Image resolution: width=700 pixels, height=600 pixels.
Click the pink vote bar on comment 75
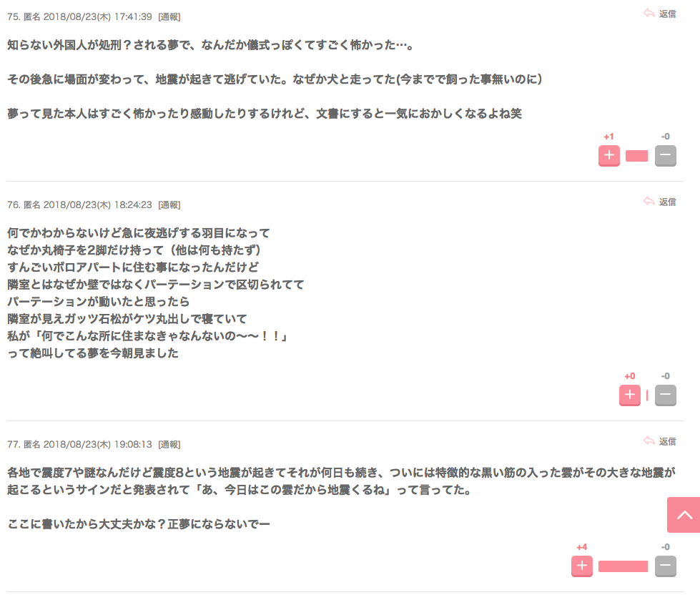click(x=637, y=156)
